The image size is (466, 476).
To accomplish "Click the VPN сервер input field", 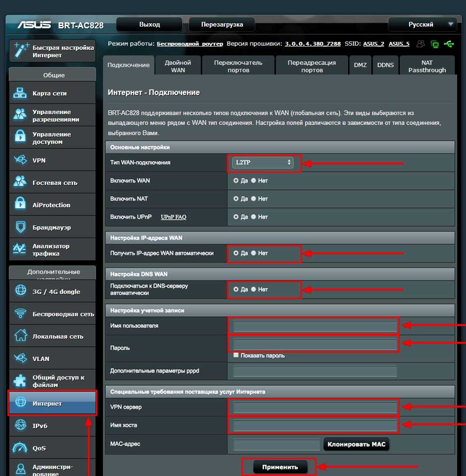I will [x=315, y=408].
